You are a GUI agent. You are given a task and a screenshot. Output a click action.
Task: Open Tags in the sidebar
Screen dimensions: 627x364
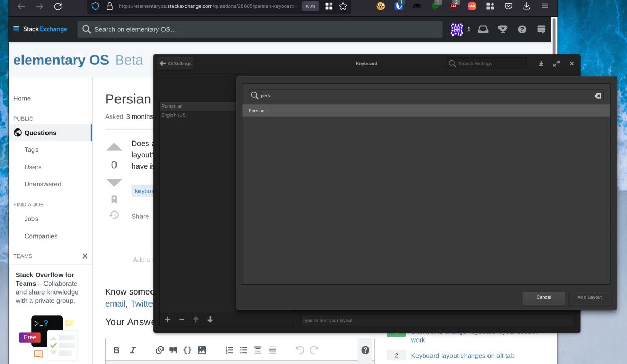pyautogui.click(x=31, y=150)
